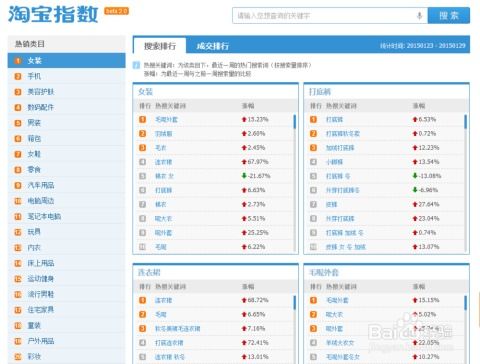Select 手机 category in sidebar
The width and height of the screenshot is (480, 364).
click(67, 76)
